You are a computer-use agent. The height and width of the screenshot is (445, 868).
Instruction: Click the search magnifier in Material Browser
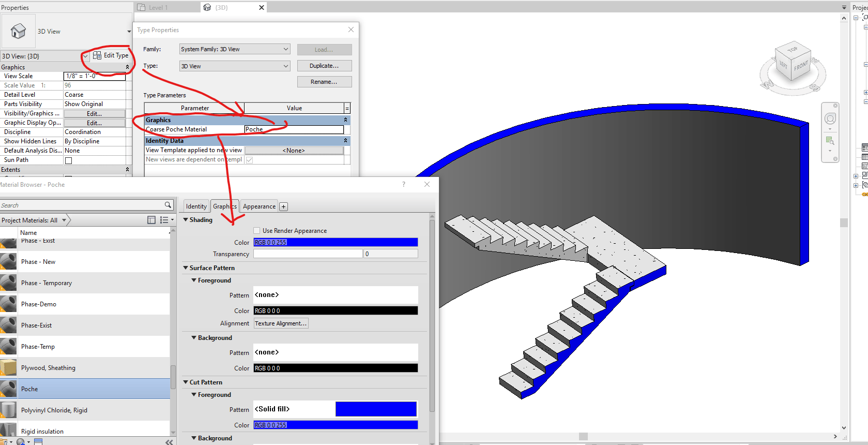click(168, 205)
